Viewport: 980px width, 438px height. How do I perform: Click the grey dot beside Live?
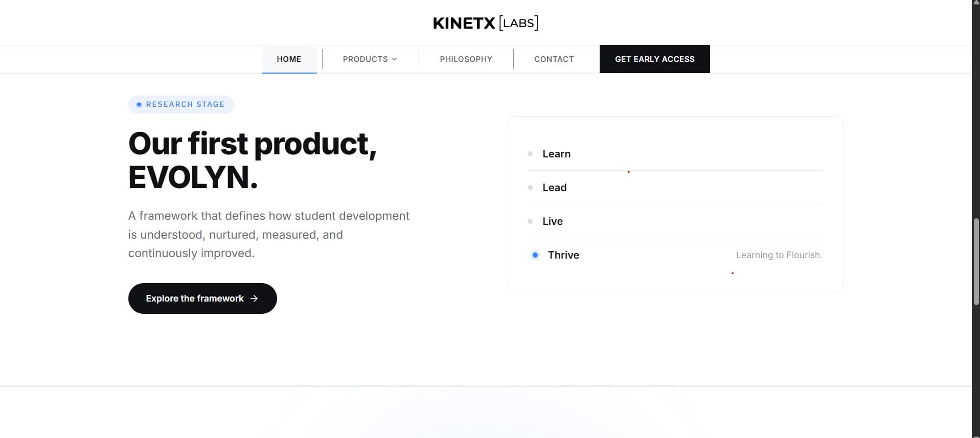tap(530, 221)
